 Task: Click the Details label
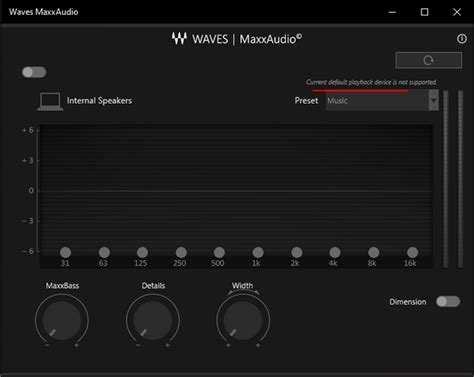pyautogui.click(x=153, y=286)
